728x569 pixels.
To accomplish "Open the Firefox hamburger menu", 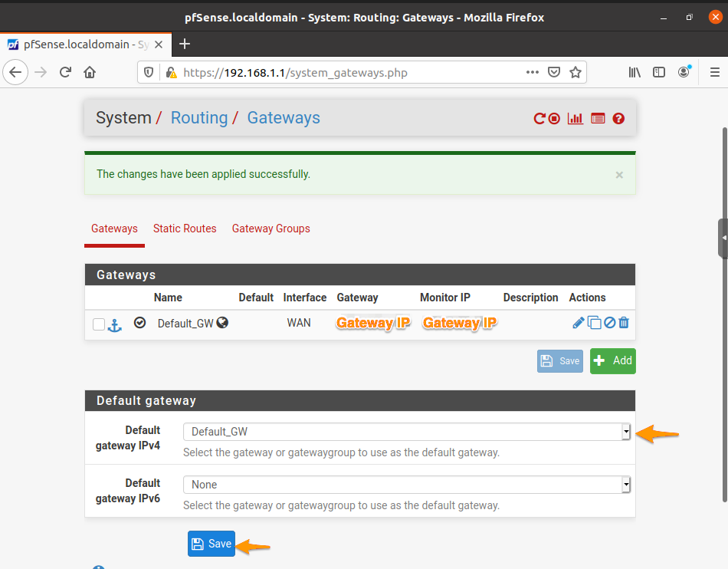I will click(714, 71).
